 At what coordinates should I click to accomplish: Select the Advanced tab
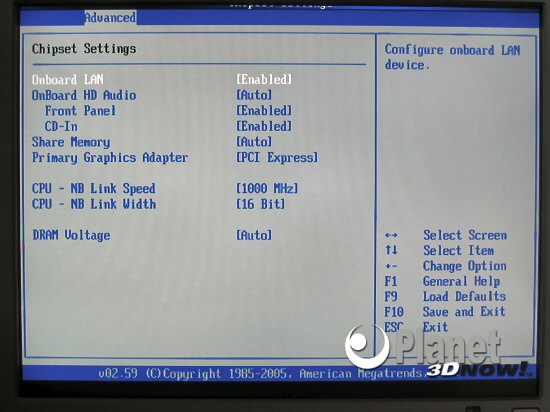coord(110,18)
